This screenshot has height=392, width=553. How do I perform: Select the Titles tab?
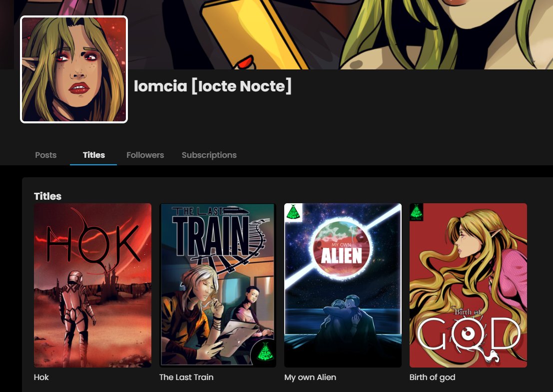pos(93,155)
